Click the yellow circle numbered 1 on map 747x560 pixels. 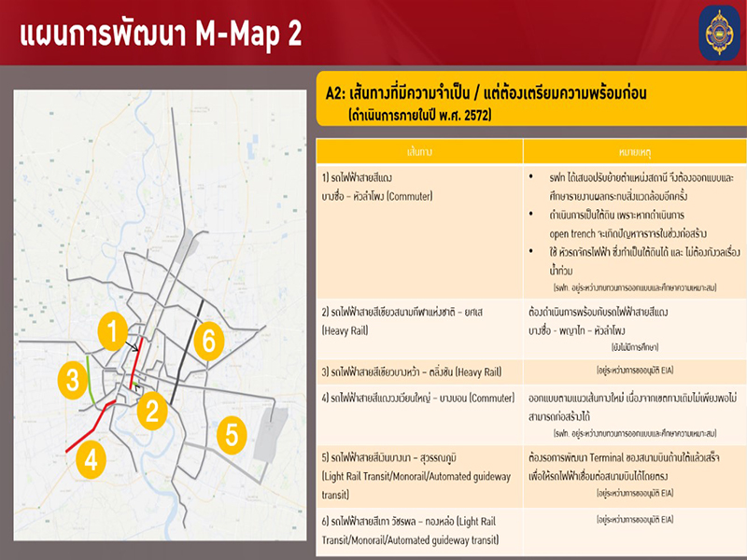112,330
